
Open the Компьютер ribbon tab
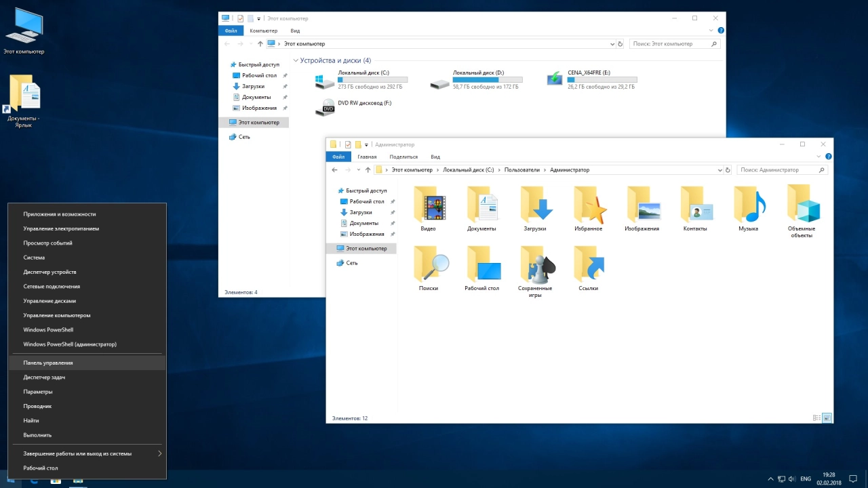click(x=263, y=30)
